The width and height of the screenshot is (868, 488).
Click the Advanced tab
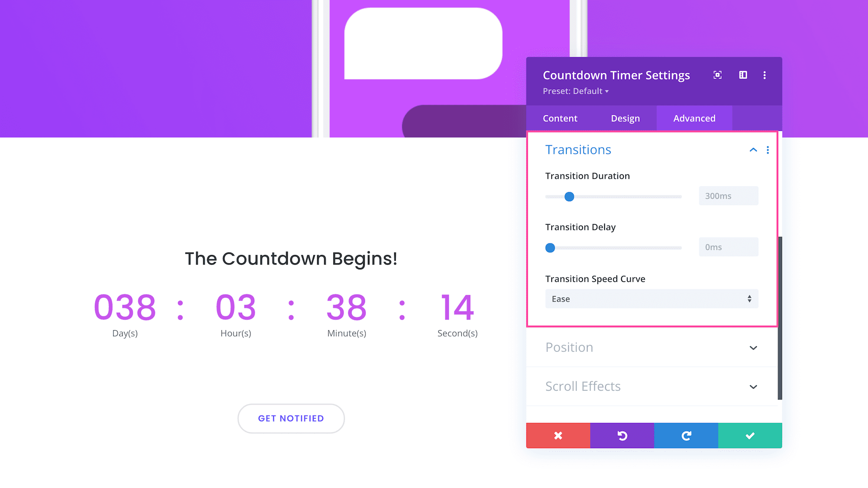pos(694,118)
